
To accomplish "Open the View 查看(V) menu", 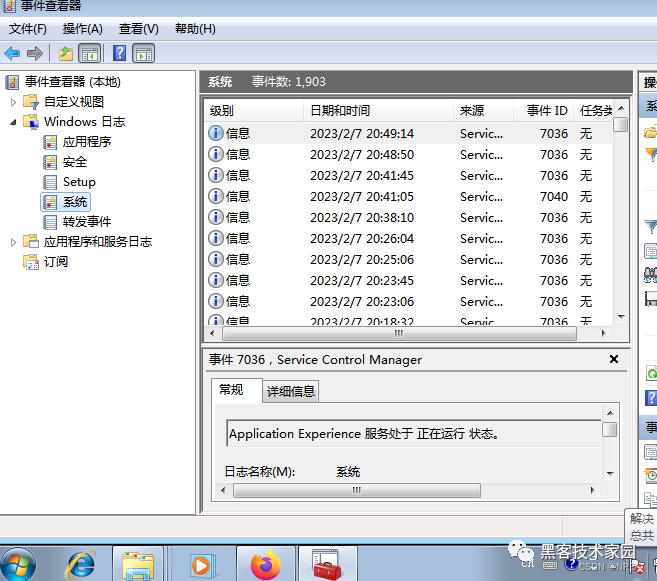I will (x=139, y=29).
